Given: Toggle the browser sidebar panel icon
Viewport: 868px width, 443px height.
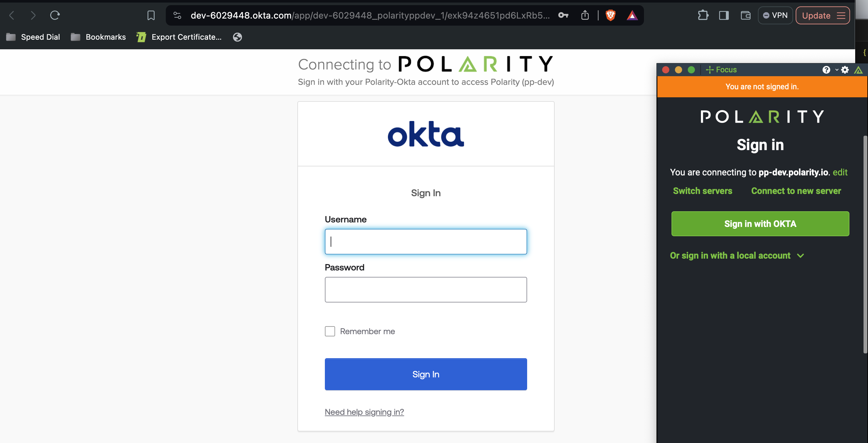Looking at the screenshot, I should click(724, 15).
